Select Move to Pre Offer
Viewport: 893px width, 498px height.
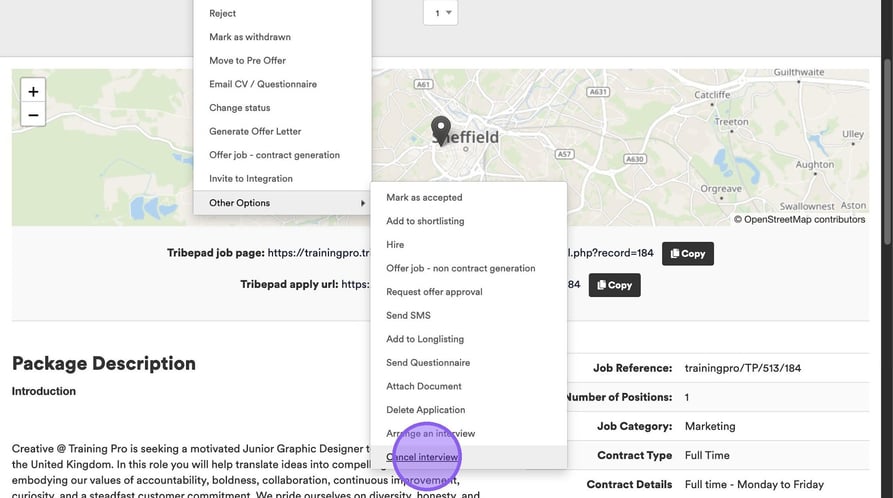(x=249, y=61)
